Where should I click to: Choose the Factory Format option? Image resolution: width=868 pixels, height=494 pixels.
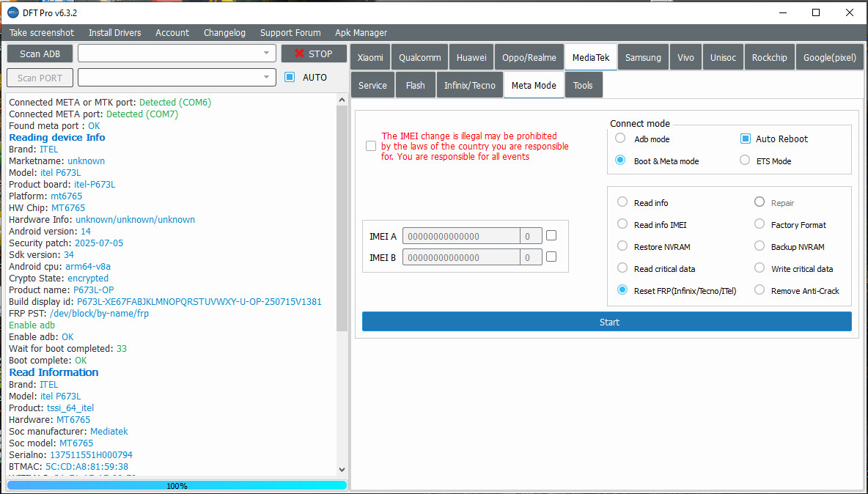[759, 225]
